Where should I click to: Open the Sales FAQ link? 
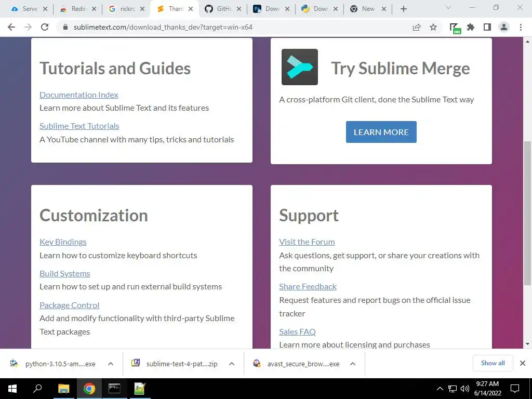(x=298, y=332)
